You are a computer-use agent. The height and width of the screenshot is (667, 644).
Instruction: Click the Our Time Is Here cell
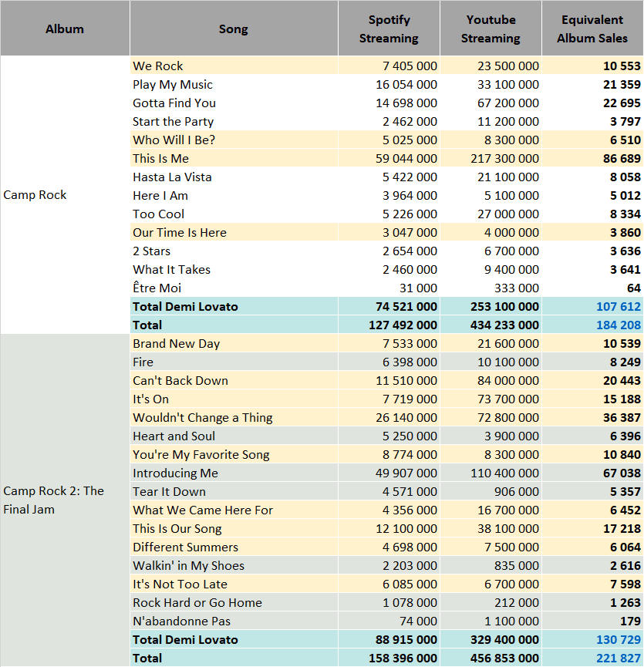click(234, 232)
